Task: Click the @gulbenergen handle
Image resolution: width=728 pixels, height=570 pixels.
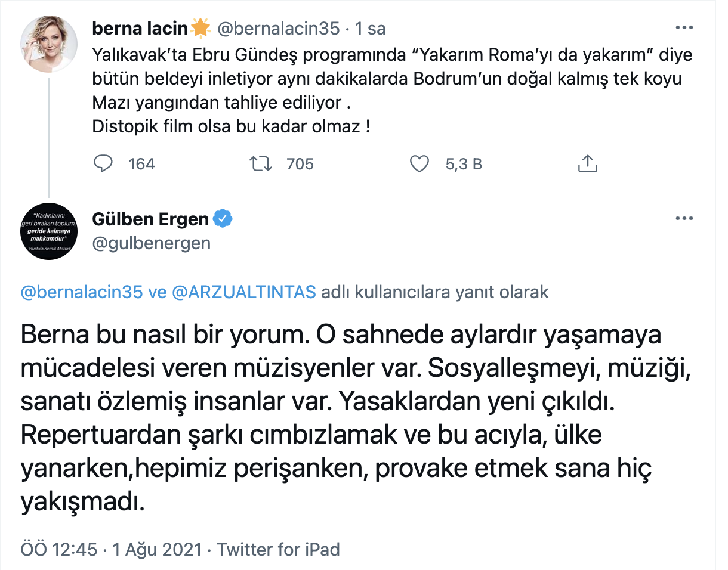Action: point(151,243)
